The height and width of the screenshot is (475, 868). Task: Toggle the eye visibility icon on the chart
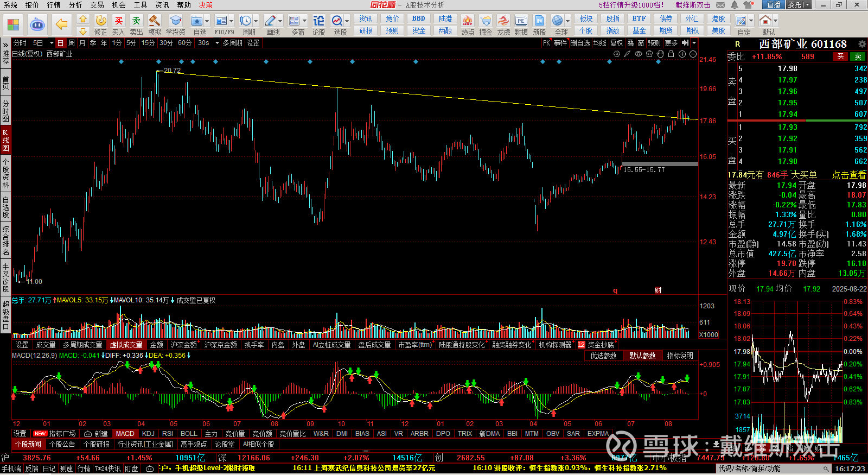(x=639, y=54)
